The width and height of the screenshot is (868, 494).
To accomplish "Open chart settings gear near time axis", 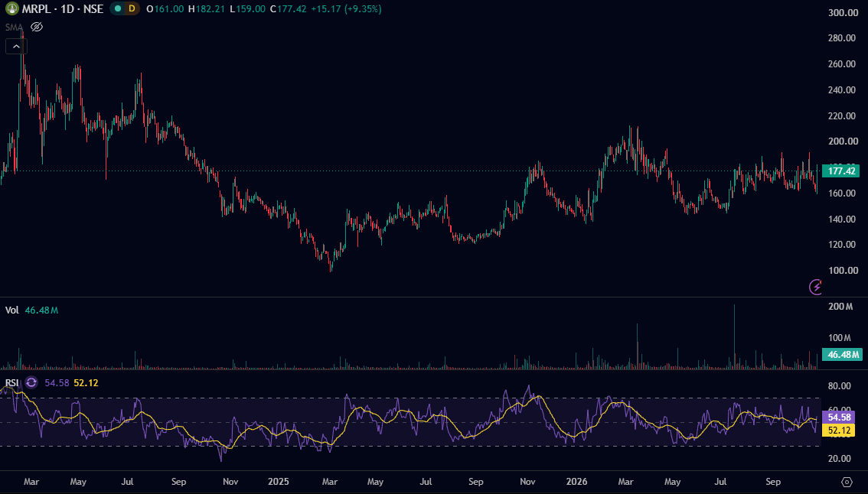I will 847,482.
